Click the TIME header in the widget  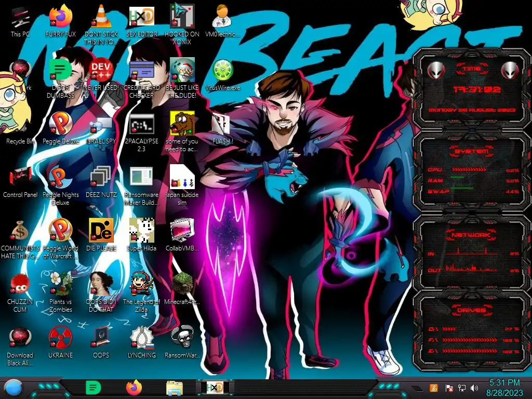click(472, 69)
